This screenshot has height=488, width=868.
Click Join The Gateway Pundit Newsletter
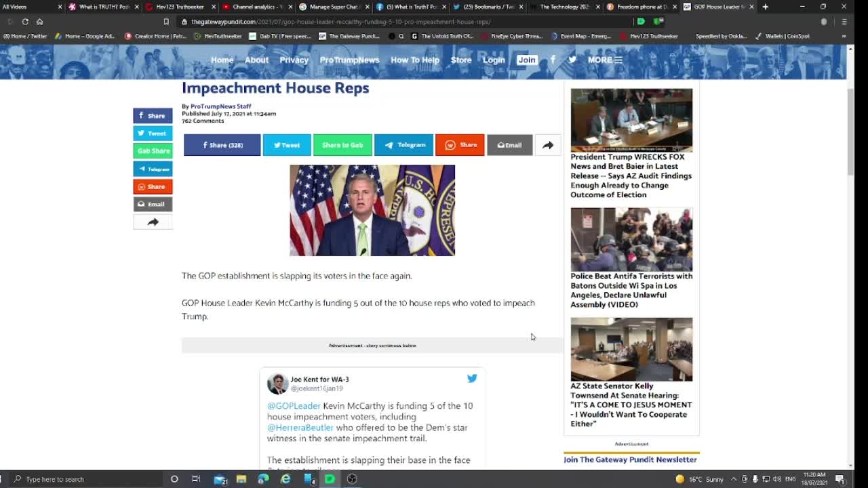tap(630, 460)
